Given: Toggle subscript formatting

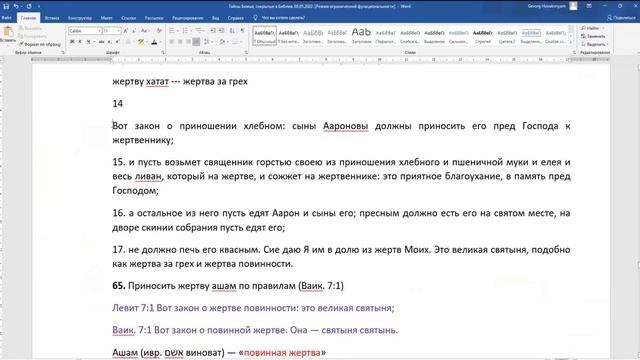Looking at the screenshot, I should (x=109, y=42).
